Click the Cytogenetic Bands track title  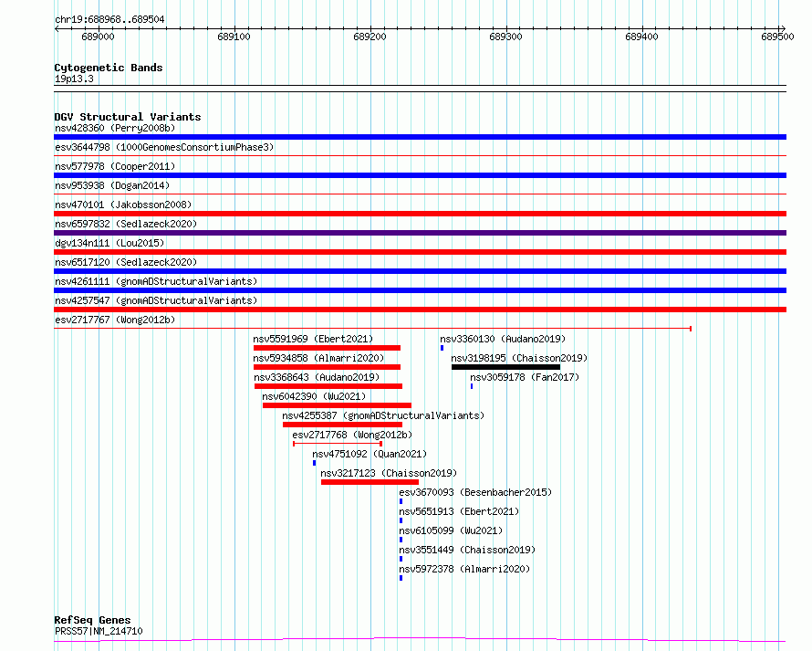click(x=109, y=68)
